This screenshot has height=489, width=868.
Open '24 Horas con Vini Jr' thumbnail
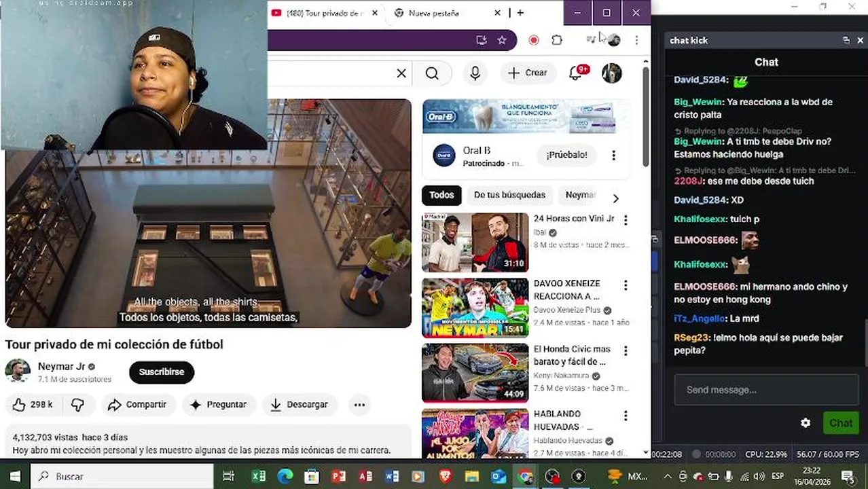[x=475, y=242]
